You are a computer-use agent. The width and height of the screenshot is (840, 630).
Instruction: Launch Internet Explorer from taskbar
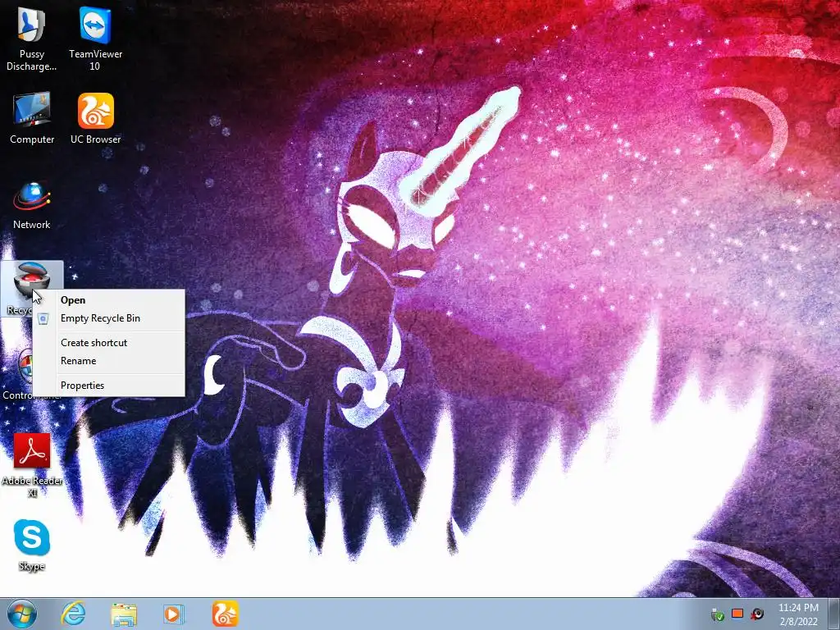(73, 614)
